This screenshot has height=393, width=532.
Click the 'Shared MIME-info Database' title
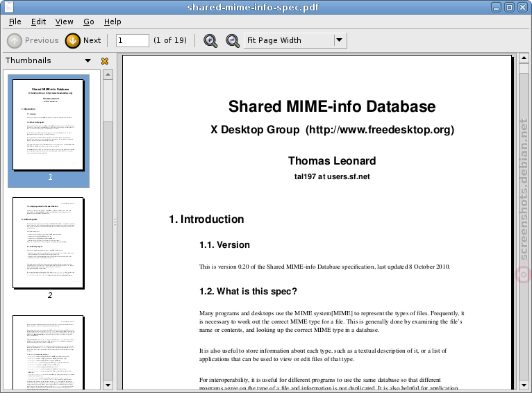coord(332,106)
